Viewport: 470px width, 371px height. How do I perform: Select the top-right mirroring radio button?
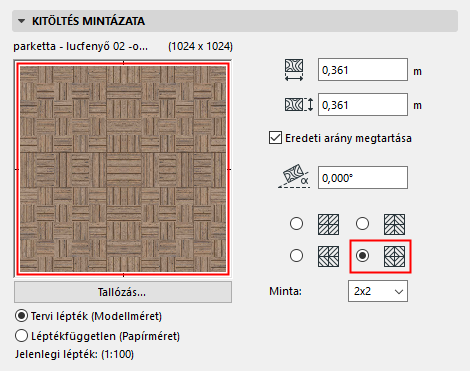(362, 224)
